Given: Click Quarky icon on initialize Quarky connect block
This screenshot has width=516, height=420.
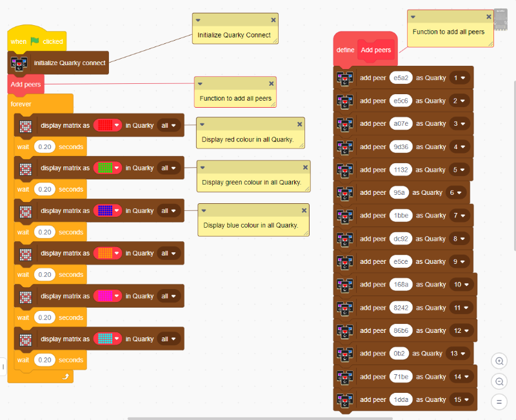Looking at the screenshot, I should (19, 63).
